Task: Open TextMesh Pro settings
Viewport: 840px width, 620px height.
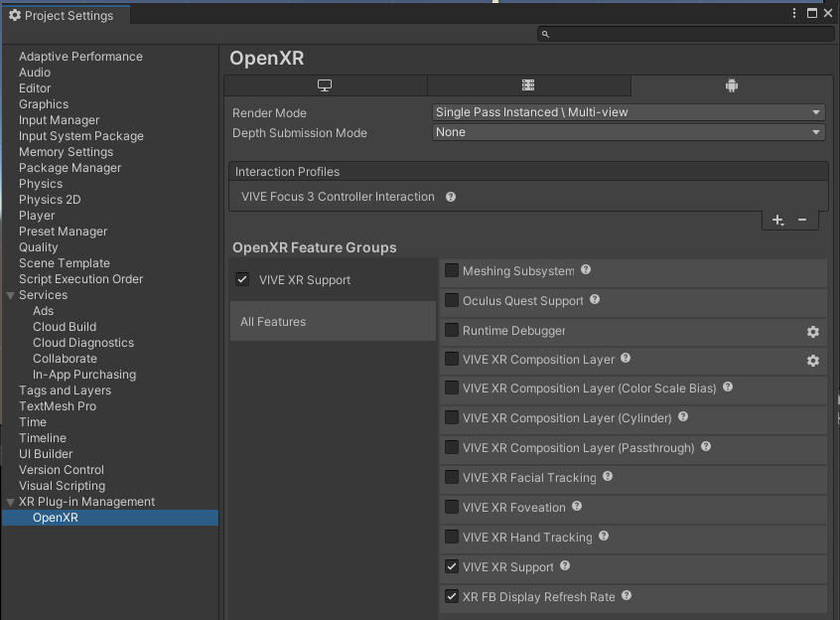Action: click(58, 406)
